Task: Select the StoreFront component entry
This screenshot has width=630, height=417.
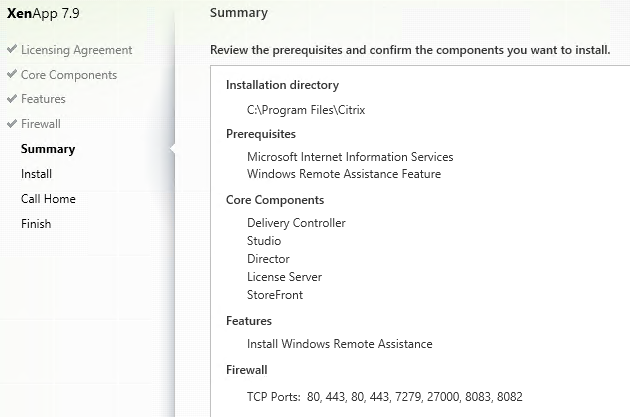Action: click(x=275, y=295)
